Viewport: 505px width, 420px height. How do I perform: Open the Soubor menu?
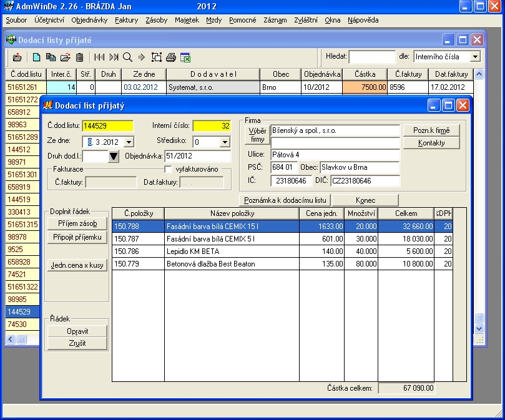coord(16,20)
